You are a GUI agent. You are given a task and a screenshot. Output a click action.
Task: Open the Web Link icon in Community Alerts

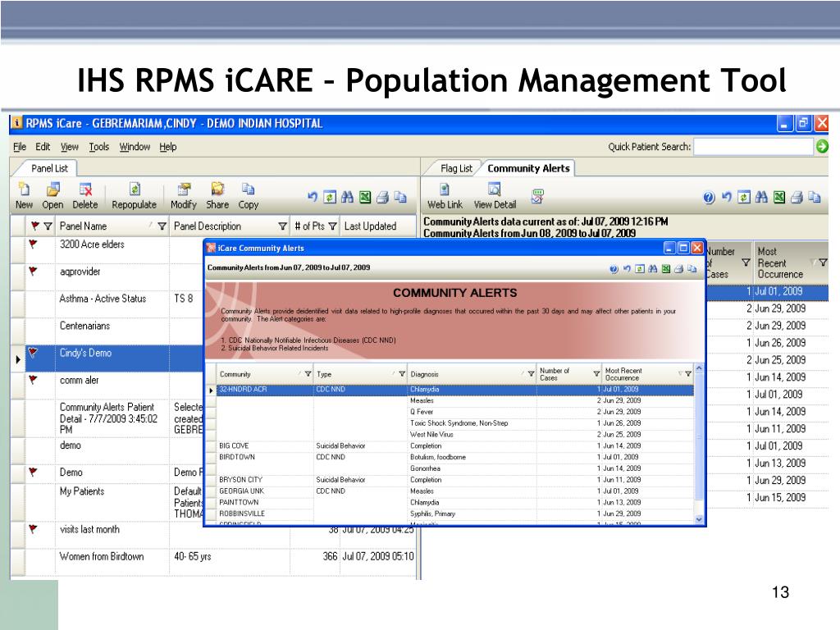(x=444, y=189)
